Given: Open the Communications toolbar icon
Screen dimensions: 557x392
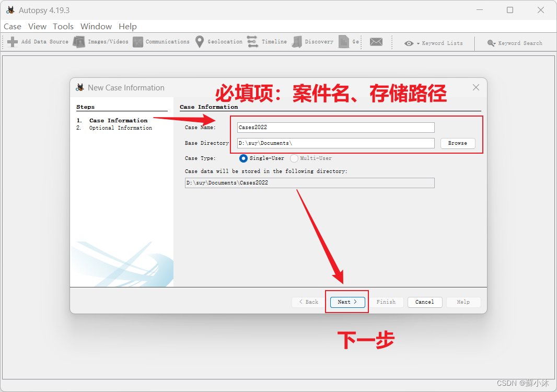Looking at the screenshot, I should pos(138,42).
